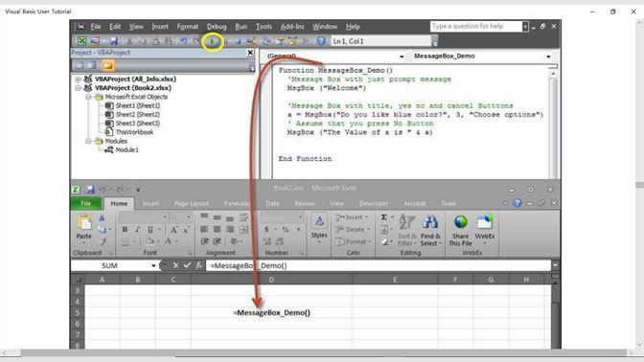
Task: Click the View Code icon in Project pane
Action: pos(80,65)
